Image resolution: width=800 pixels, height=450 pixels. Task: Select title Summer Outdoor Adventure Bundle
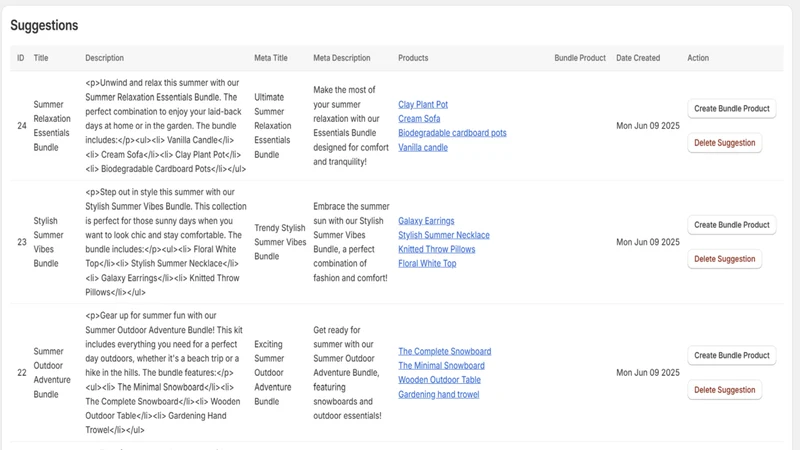[x=52, y=373]
